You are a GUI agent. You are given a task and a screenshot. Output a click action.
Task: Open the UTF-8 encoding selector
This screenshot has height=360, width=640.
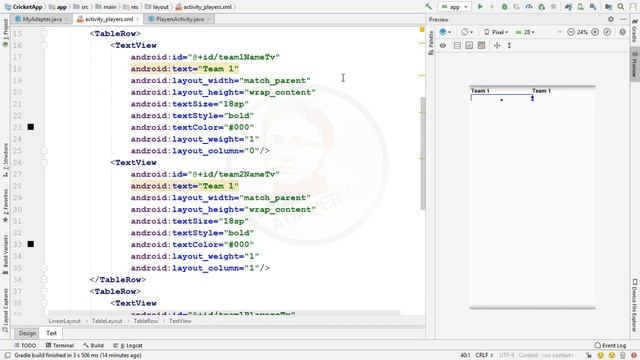(x=507, y=356)
